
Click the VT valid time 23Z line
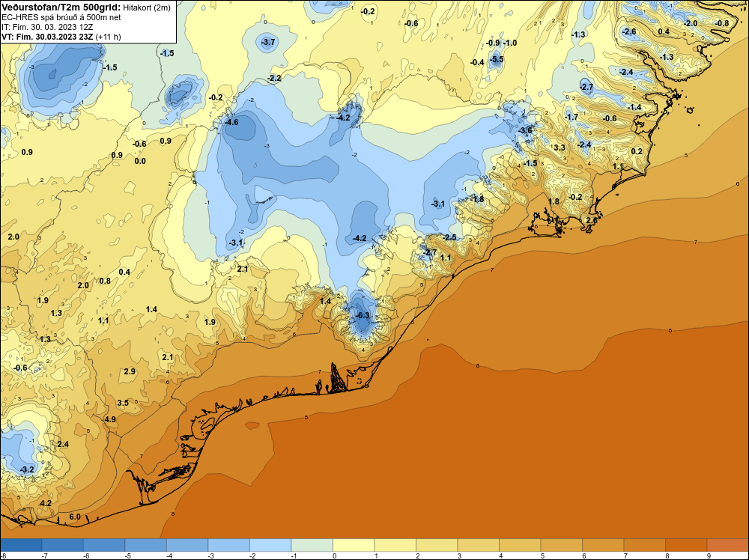[61, 37]
